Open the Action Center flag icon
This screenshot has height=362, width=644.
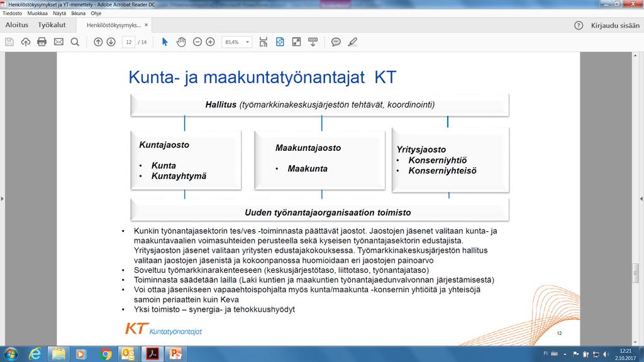(575, 354)
